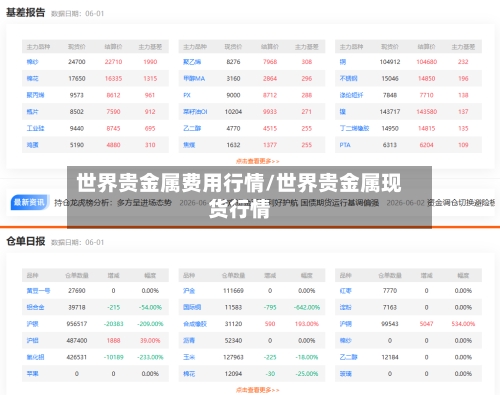
Task: Open the 氧化铝 warehouse receipt link
Action: (35, 357)
